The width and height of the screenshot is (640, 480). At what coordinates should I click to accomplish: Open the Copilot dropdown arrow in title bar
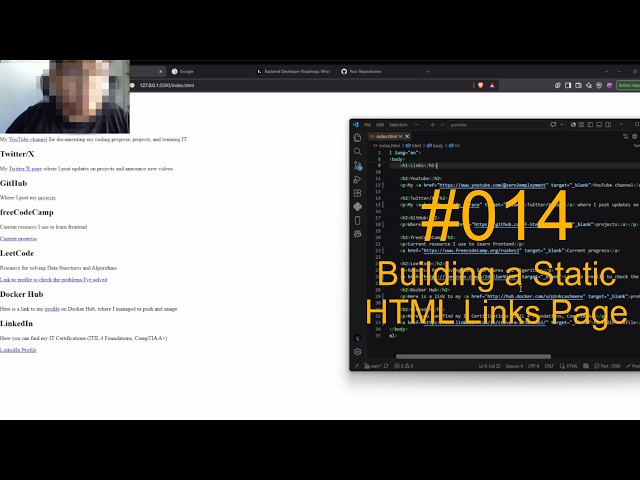click(x=562, y=124)
